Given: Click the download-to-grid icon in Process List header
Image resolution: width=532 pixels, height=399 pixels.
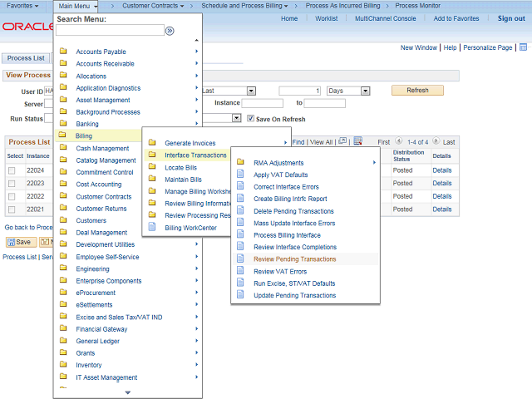Looking at the screenshot, I should 357,142.
